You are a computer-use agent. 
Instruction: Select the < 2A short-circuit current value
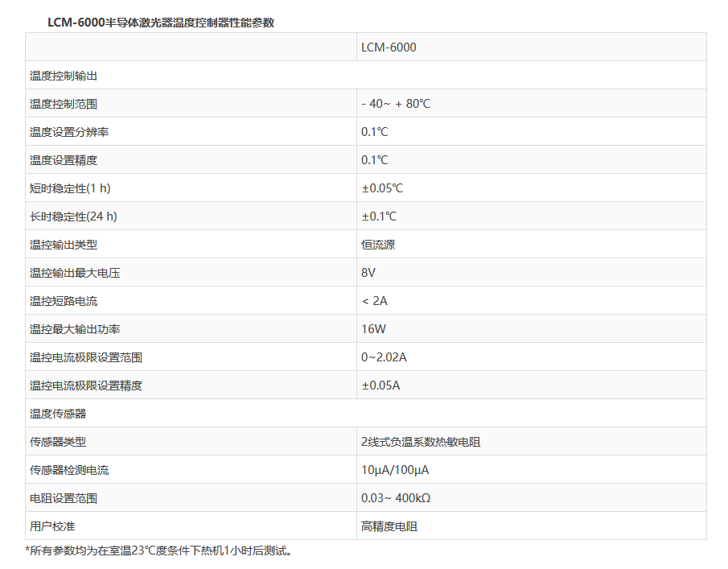pos(374,301)
